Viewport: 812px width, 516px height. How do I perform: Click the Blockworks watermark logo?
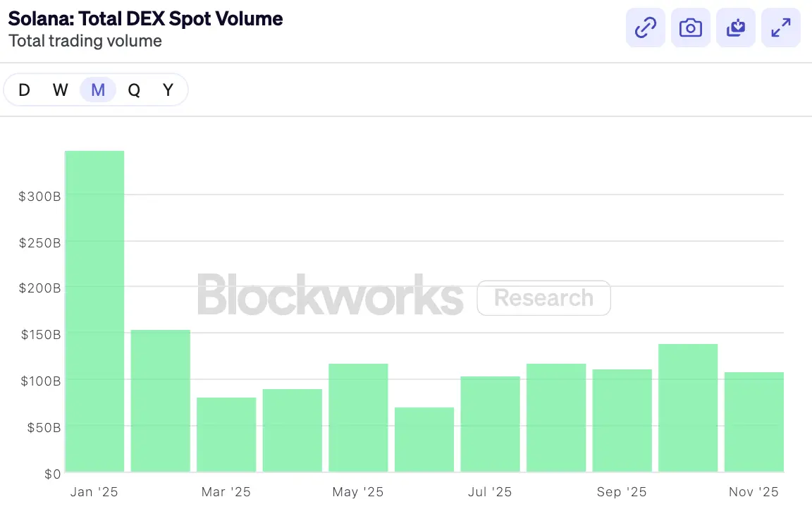click(x=330, y=296)
